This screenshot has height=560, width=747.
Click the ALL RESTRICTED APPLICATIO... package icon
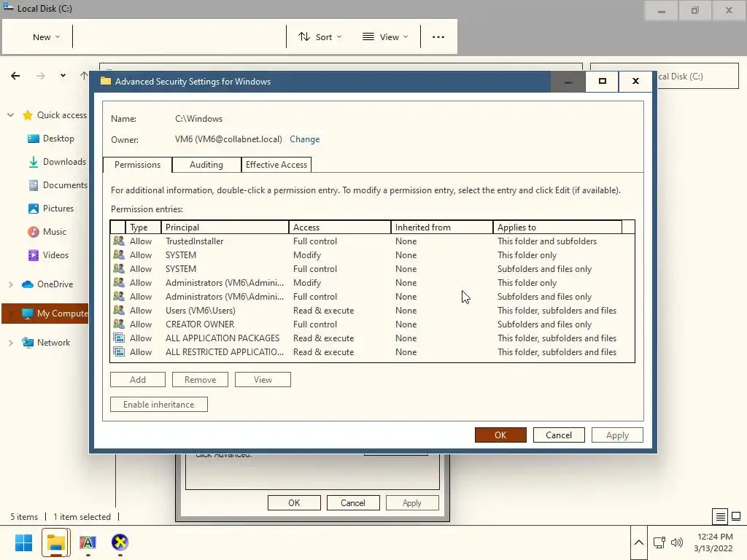click(x=119, y=351)
